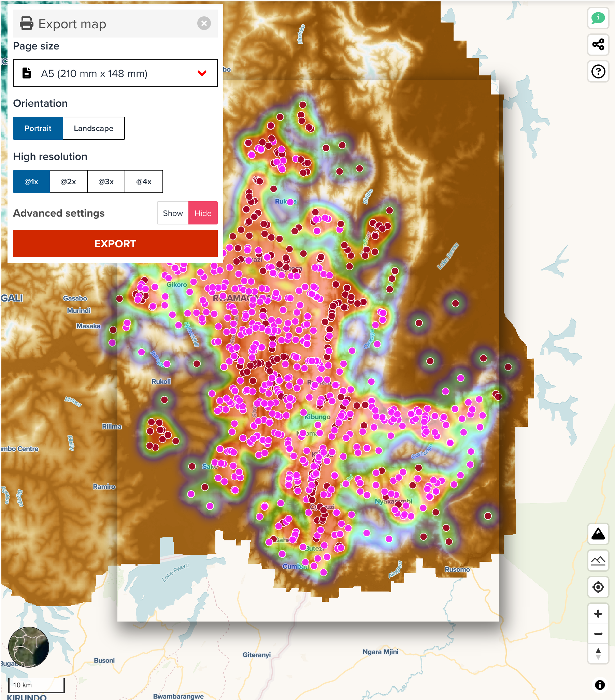
Task: Reset map bearing with compass icon
Action: click(598, 653)
